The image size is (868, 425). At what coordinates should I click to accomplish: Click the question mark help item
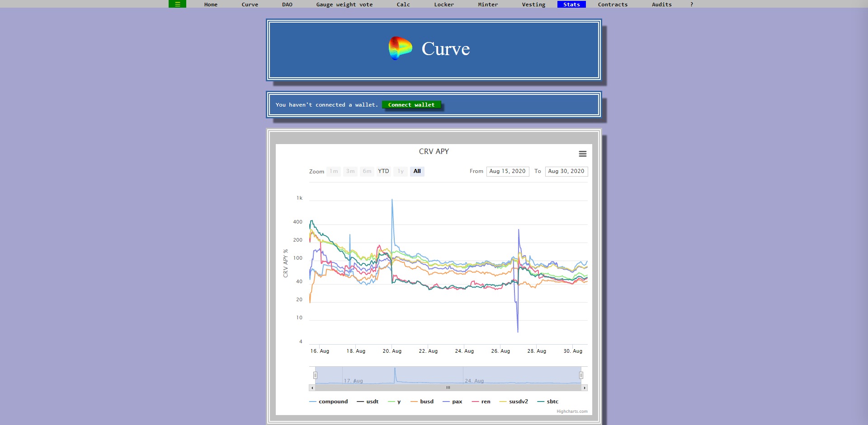pos(692,5)
